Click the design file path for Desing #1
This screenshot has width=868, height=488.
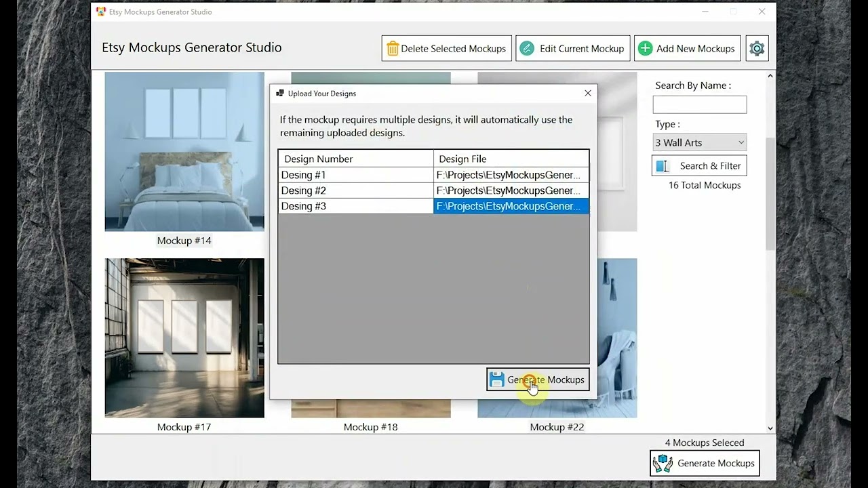pos(511,175)
